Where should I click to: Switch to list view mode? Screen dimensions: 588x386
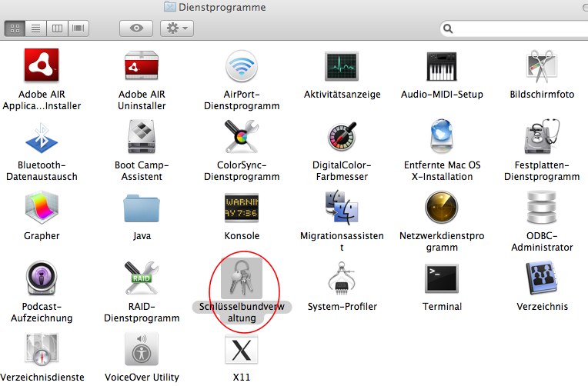point(36,28)
